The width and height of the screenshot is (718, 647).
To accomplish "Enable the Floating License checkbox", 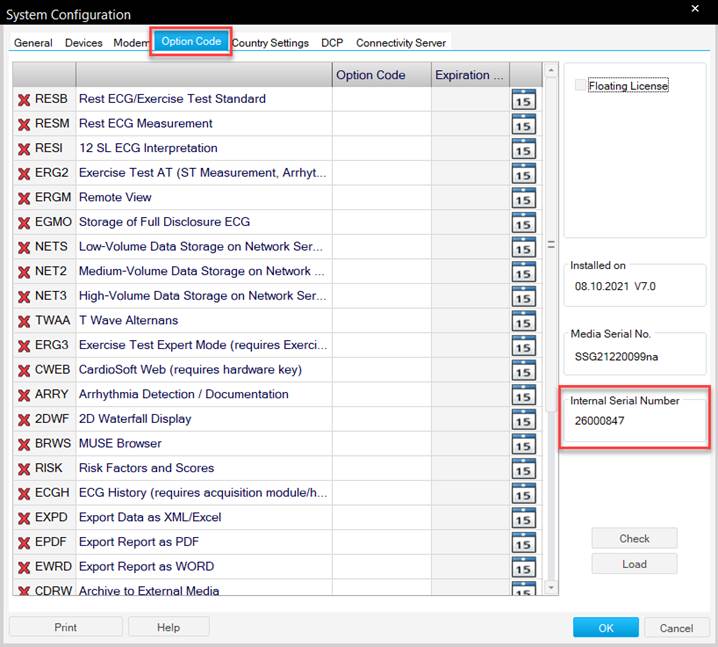I will click(582, 86).
